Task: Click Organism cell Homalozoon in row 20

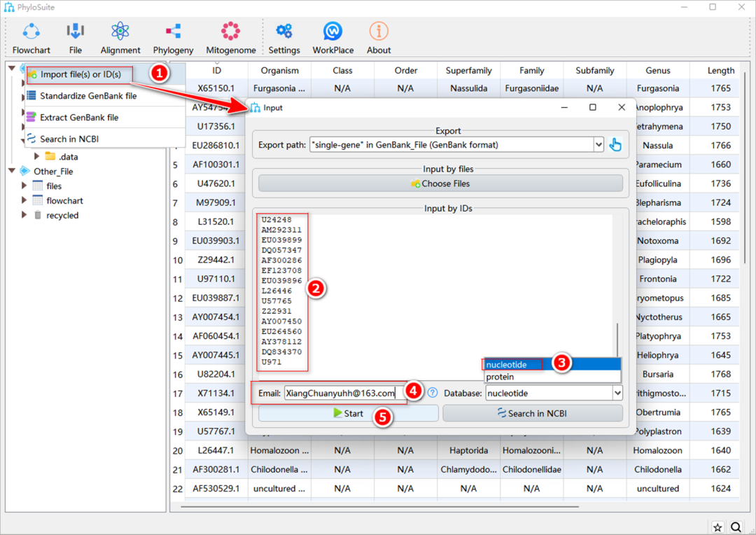Action: coord(279,450)
